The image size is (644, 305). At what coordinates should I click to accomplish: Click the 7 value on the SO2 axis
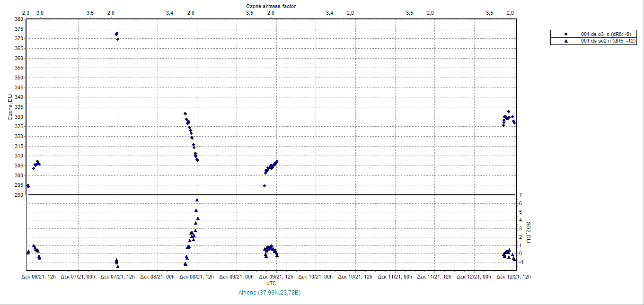(520, 195)
